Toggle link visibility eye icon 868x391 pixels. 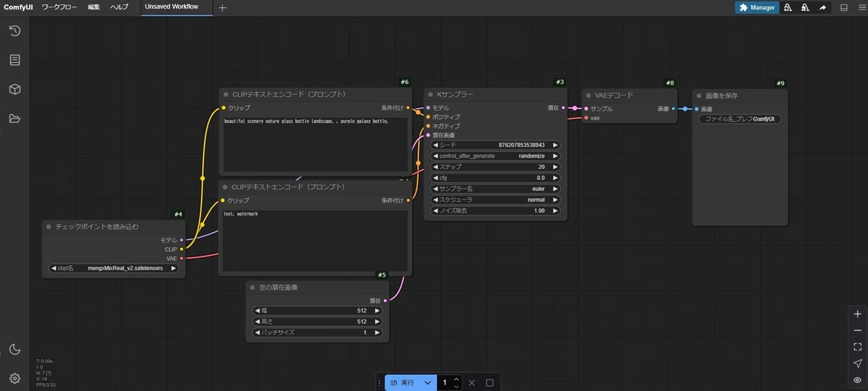pyautogui.click(x=857, y=379)
